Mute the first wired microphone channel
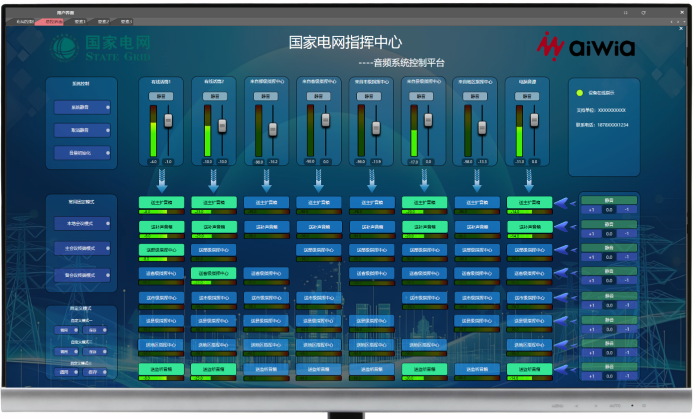Viewport: 700px width, 419px height. [x=161, y=97]
